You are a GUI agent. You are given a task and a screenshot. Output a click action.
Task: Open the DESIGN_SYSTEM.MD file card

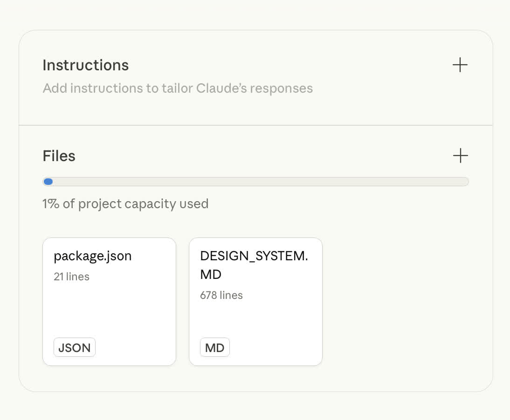click(x=255, y=317)
